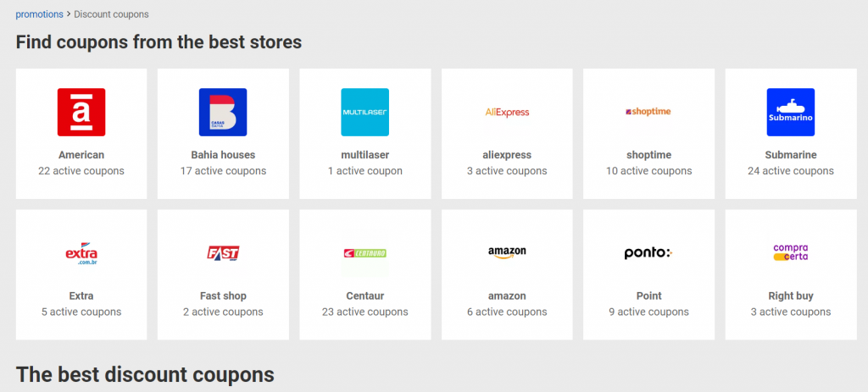868x392 pixels.
Task: Select the Submarino logo icon
Action: [x=791, y=113]
